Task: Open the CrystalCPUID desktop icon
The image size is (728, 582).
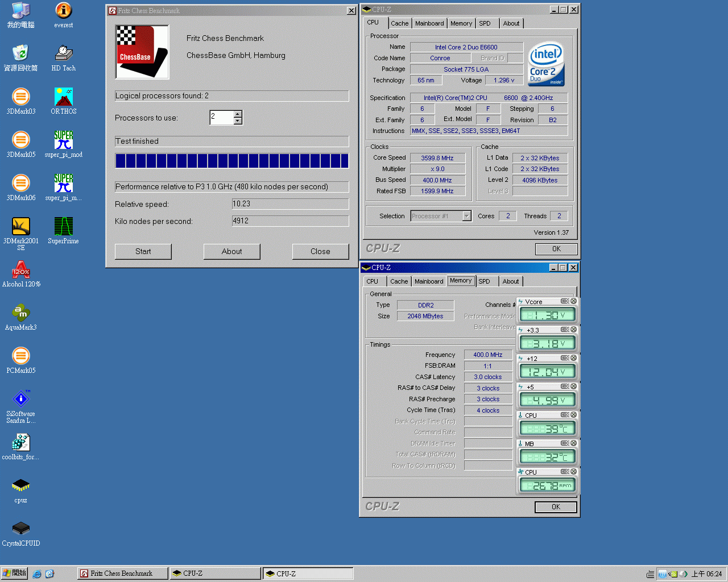Action: pyautogui.click(x=21, y=533)
